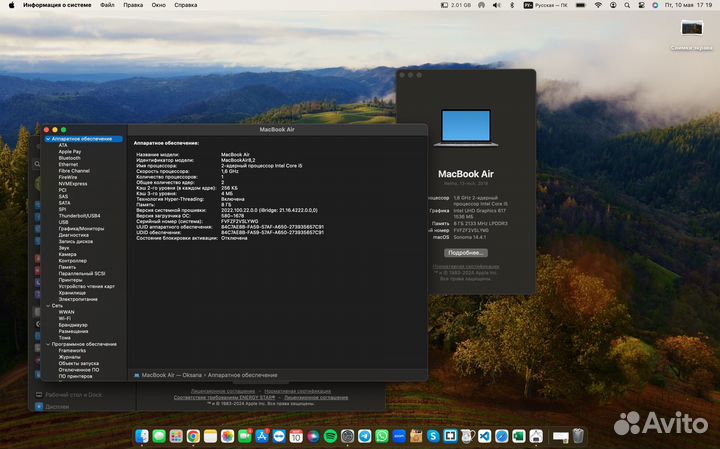
Task: Select Память in the hardware list
Action: tap(67, 267)
